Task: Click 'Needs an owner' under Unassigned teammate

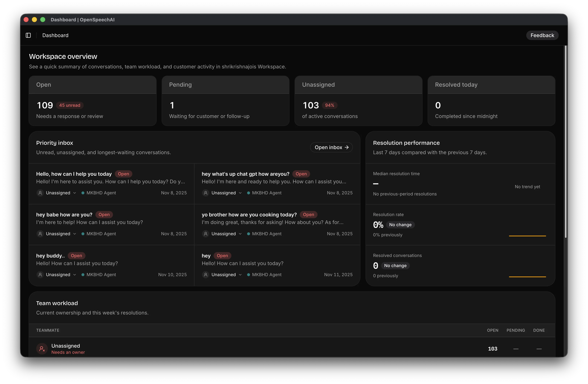Action: point(68,352)
